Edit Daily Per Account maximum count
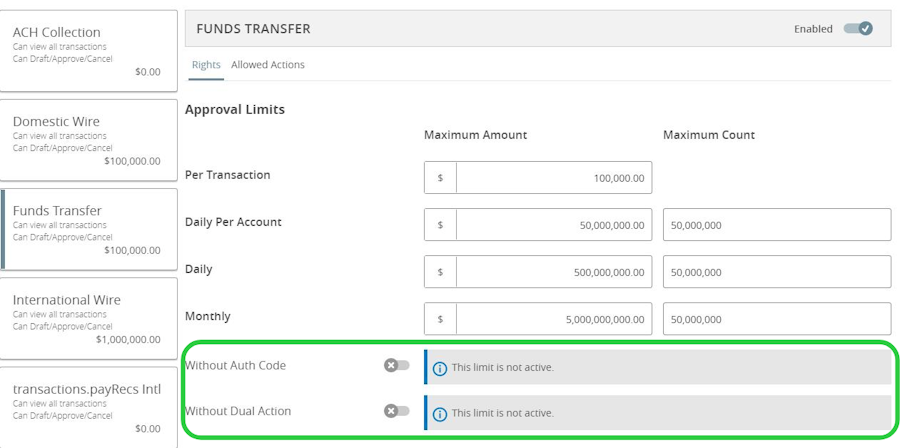Viewport: 900px width, 448px height. pos(776,225)
